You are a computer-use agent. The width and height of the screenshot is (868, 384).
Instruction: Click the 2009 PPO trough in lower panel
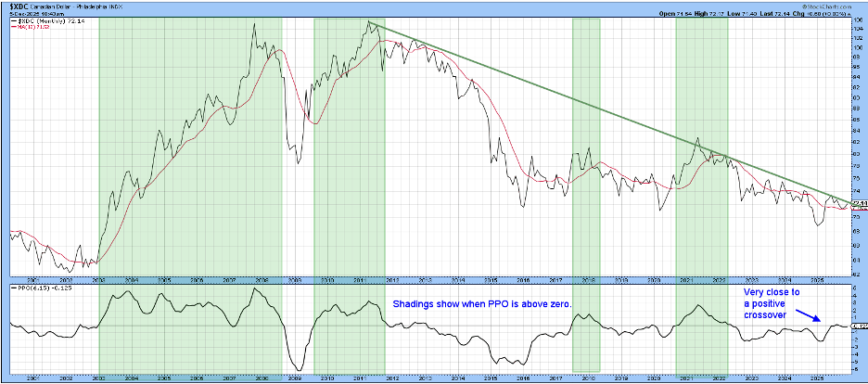click(x=297, y=368)
